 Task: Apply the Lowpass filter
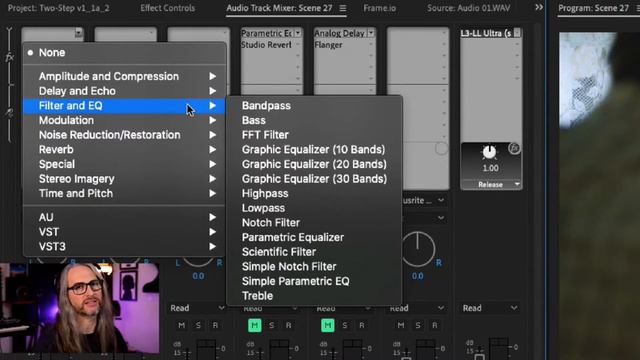(314, 209)
